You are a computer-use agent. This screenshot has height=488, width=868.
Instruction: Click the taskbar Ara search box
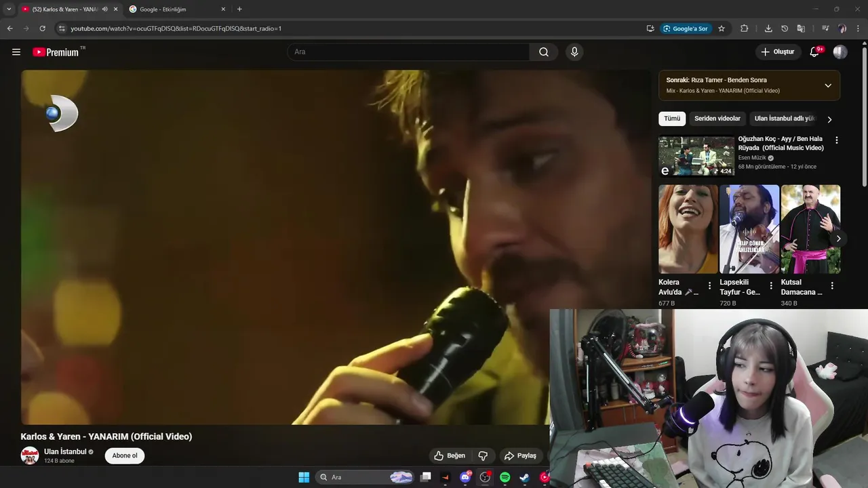coord(366,477)
